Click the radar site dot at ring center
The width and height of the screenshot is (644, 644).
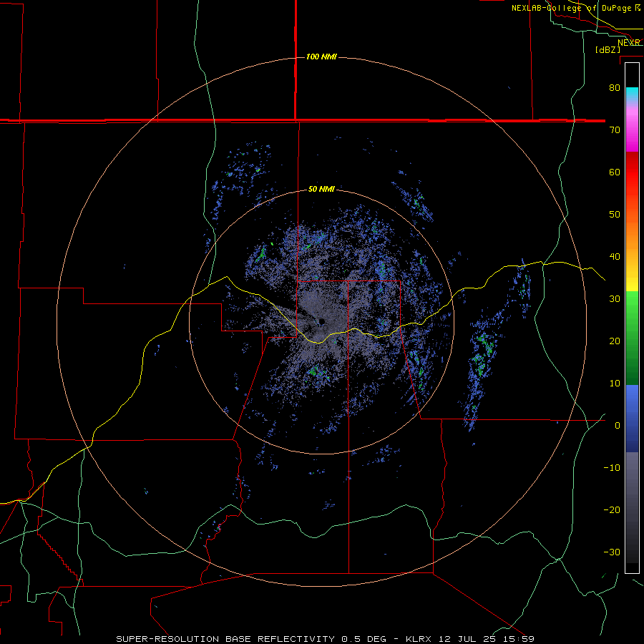(x=321, y=321)
